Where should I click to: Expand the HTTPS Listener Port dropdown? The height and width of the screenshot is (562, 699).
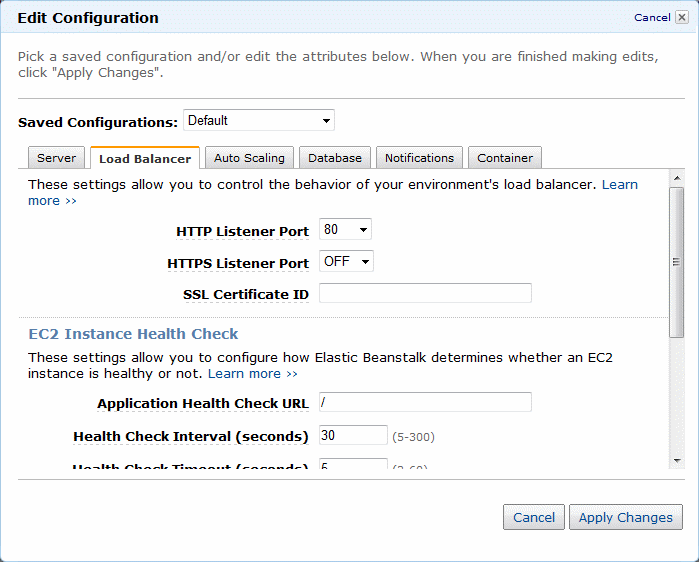346,262
